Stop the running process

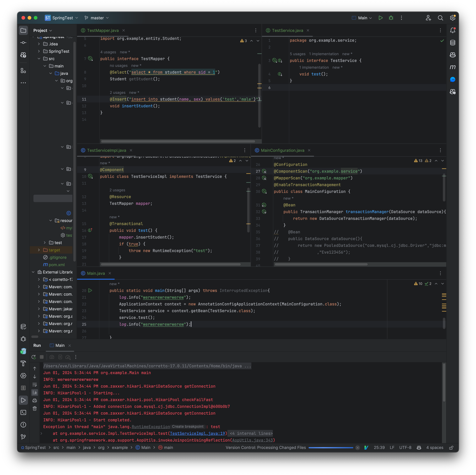click(x=42, y=357)
